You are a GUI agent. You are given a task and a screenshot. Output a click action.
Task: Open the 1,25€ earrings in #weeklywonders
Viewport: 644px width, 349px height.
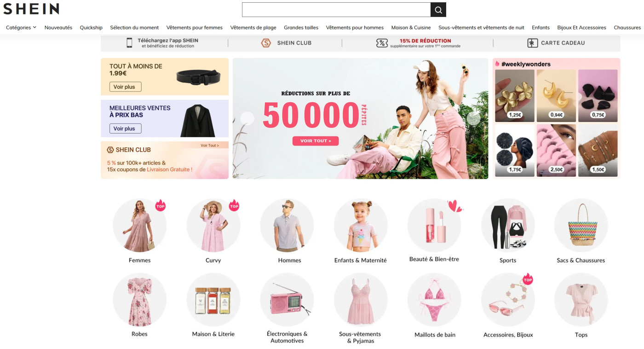point(514,95)
